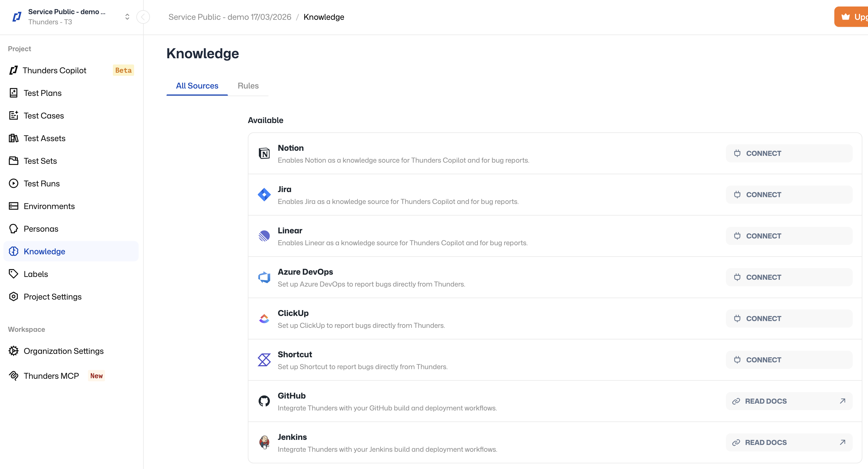Open Thunders Copilot from sidebar
Image resolution: width=868 pixels, height=469 pixels.
click(x=54, y=70)
